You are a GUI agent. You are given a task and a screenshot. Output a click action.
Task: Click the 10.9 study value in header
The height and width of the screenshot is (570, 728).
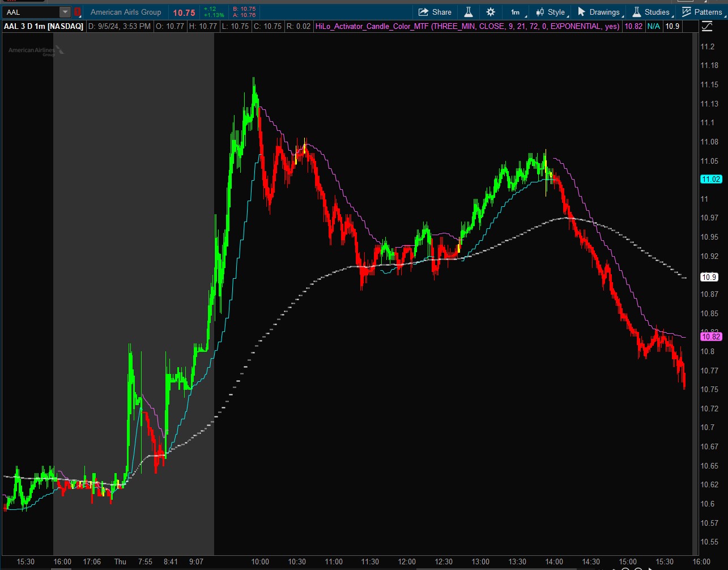pos(672,26)
